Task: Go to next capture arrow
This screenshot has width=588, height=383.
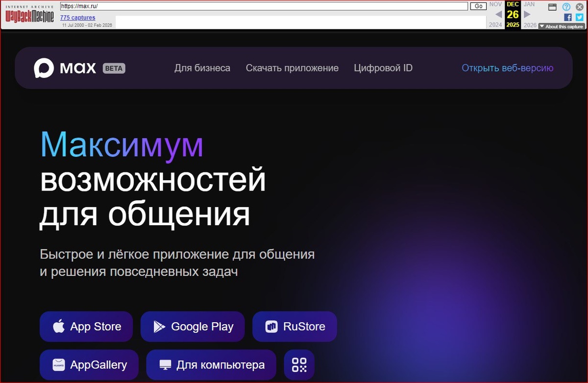Action: pyautogui.click(x=527, y=14)
